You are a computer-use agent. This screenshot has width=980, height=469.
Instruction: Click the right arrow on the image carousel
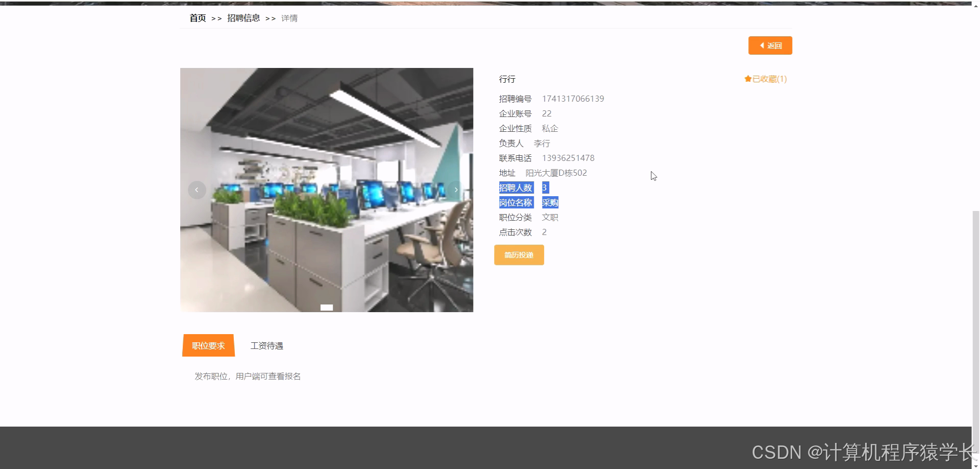point(456,190)
